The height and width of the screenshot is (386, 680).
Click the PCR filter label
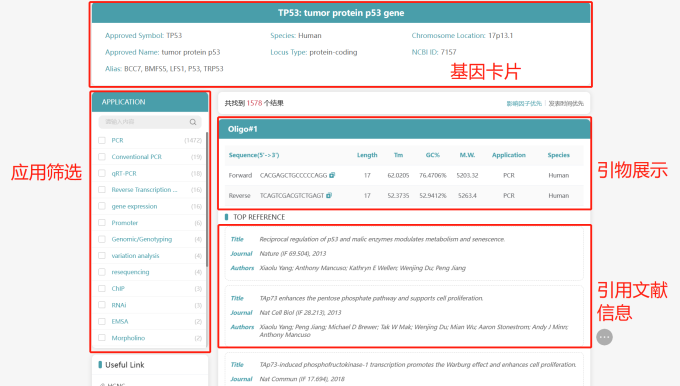(117, 140)
